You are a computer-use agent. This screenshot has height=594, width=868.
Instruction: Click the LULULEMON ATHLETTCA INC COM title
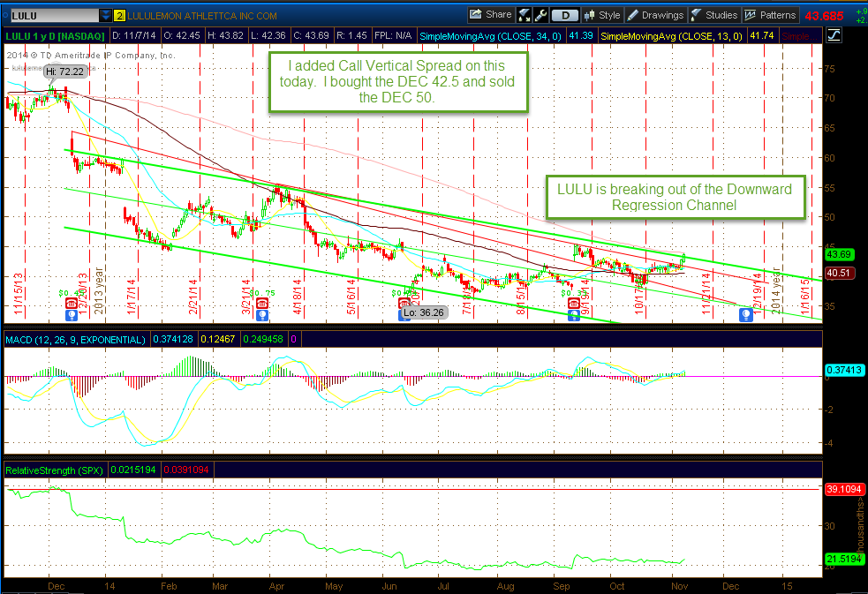(x=202, y=16)
